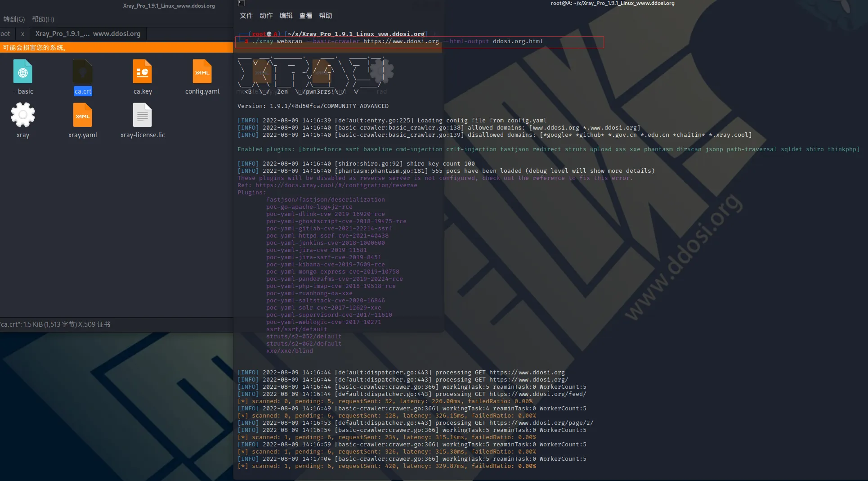868x481 pixels.
Task: Open the terminal 帮助 menu
Action: coord(325,16)
